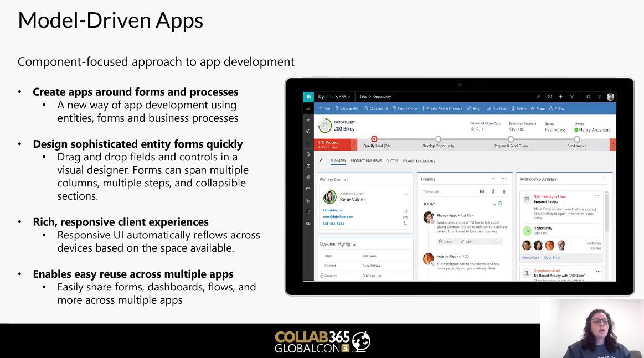Select the Prepare & Send Quote stage marker
The height and width of the screenshot is (358, 644).
coord(511,139)
